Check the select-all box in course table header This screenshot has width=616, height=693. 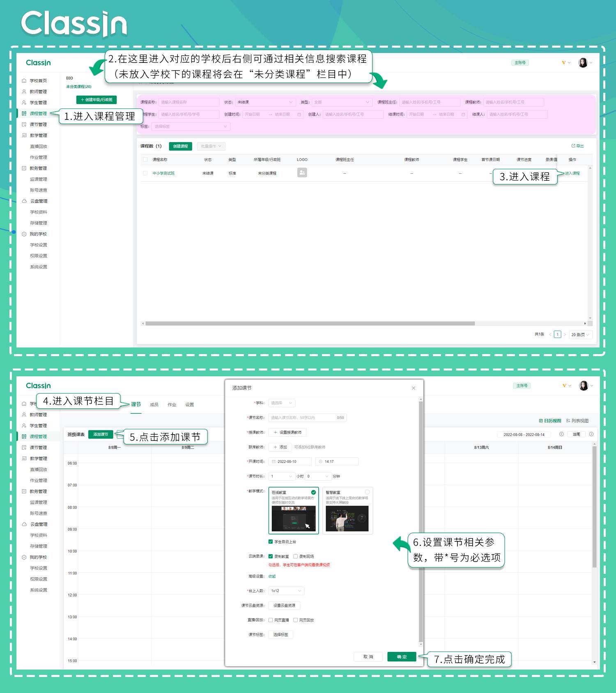point(145,159)
